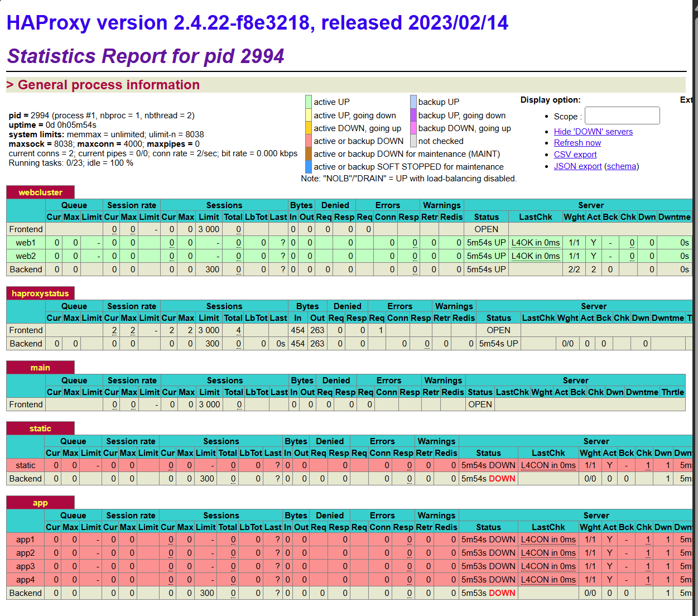Viewport: 698px width, 616px height.
Task: Open the JSON export link
Action: click(578, 166)
